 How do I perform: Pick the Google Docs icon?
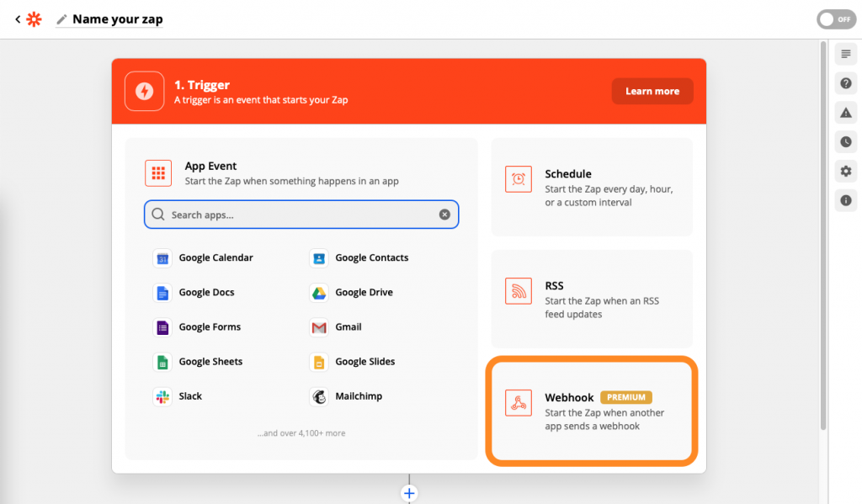(162, 293)
